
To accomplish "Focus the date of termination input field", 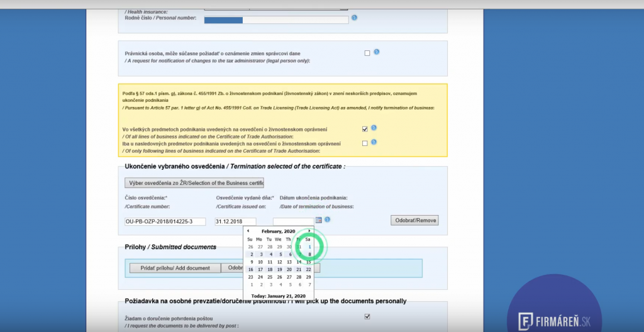I will tap(293, 221).
